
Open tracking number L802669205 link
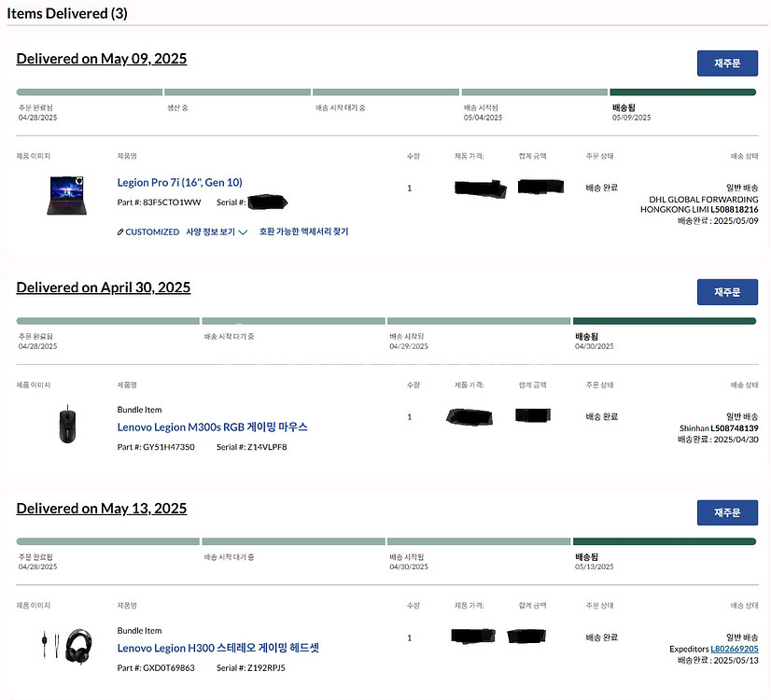[x=734, y=649]
